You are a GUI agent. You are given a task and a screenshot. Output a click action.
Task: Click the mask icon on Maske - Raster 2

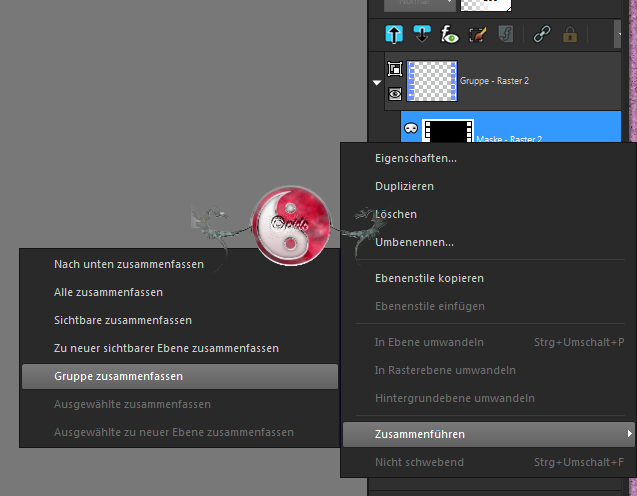pyautogui.click(x=410, y=129)
